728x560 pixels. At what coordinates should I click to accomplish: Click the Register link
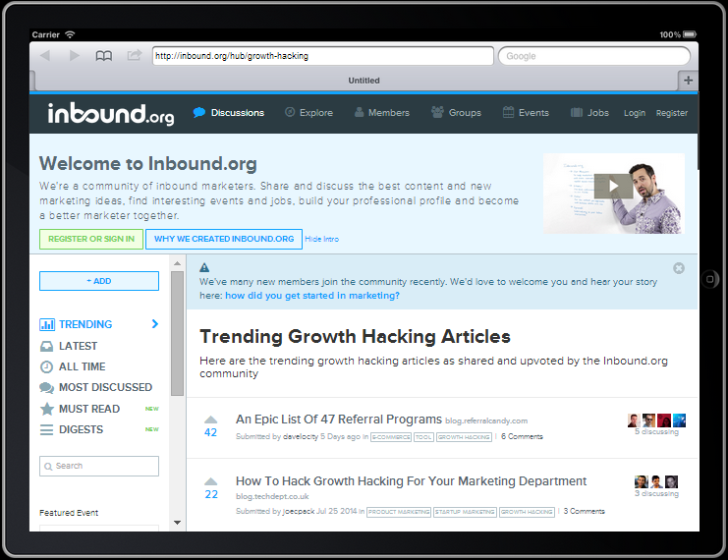(x=672, y=113)
